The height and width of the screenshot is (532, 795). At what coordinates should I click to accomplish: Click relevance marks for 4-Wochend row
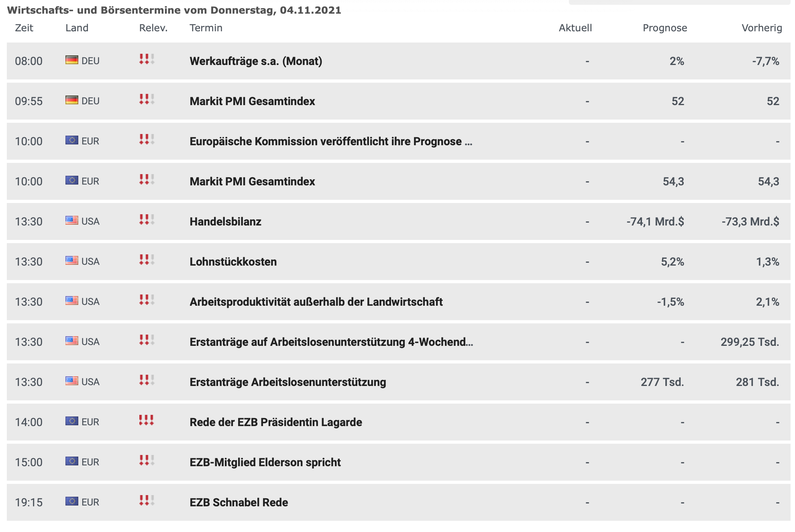[147, 340]
